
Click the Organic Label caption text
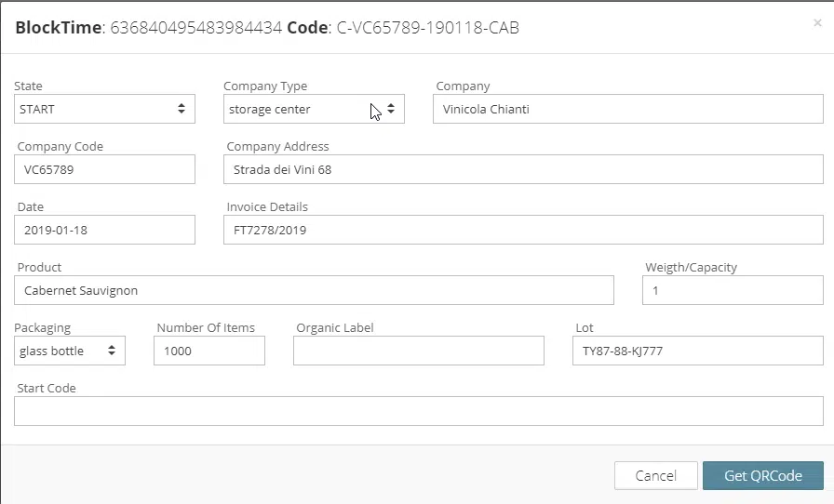point(335,327)
